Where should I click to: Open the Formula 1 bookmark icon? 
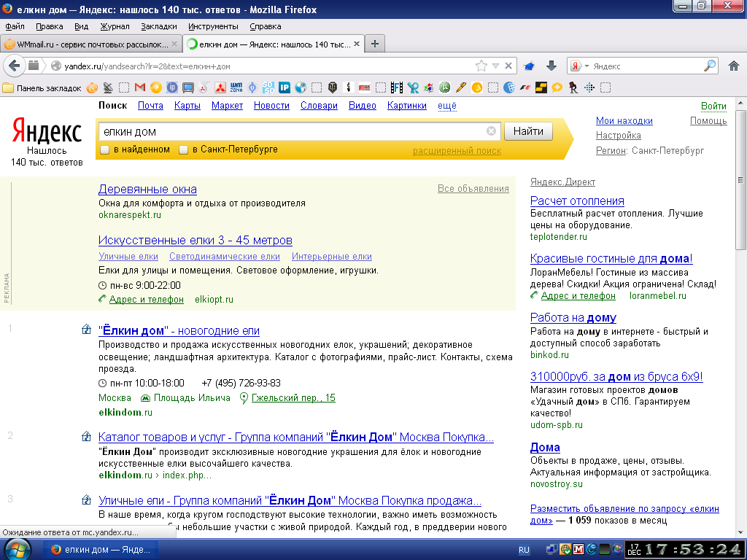[525, 87]
